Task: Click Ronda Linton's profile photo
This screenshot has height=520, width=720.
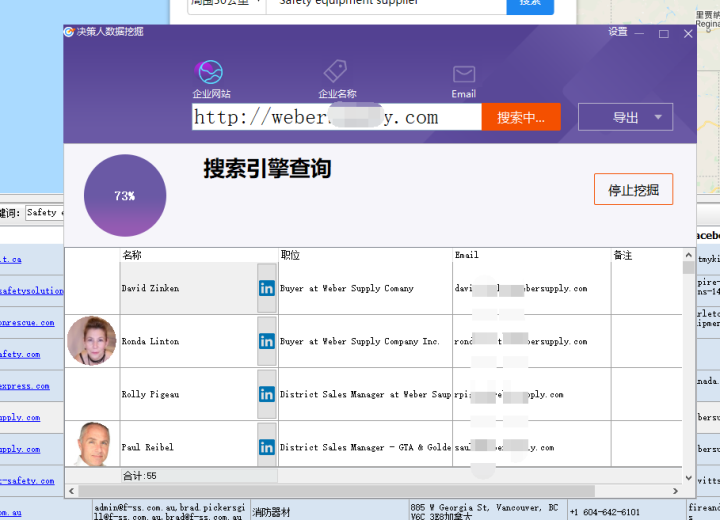Action: pos(92,341)
